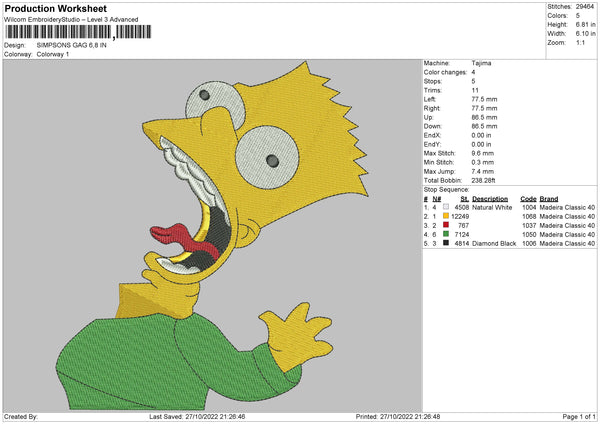The width and height of the screenshot is (600, 424).
Task: Click the 'EndY:' label
Action: point(432,144)
